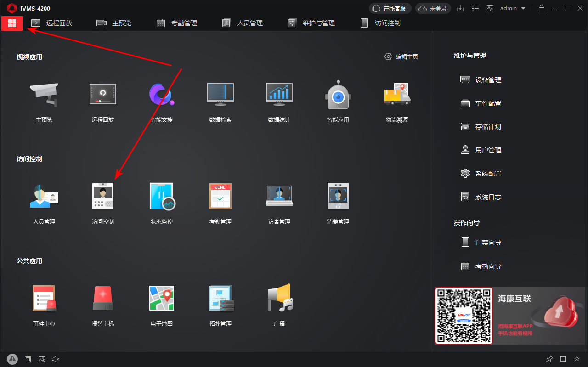588x367 pixels.
Task: Switch to the 考勤管理 tab
Action: click(x=177, y=23)
